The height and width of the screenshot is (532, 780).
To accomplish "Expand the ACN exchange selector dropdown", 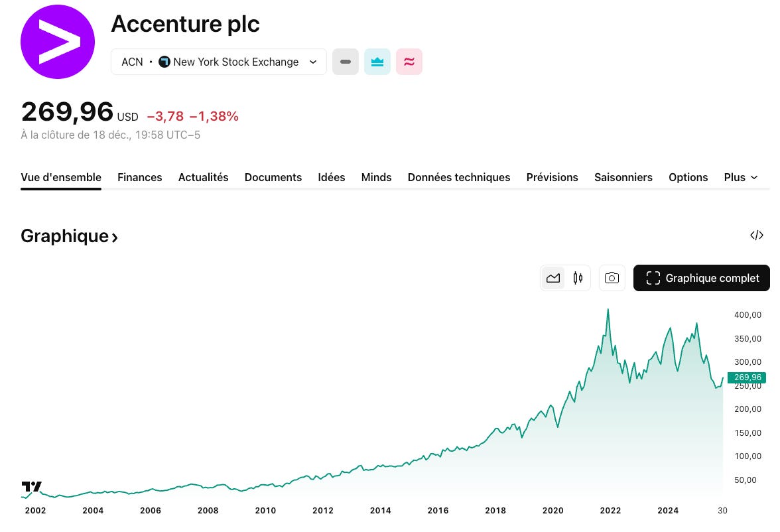I will [x=312, y=62].
